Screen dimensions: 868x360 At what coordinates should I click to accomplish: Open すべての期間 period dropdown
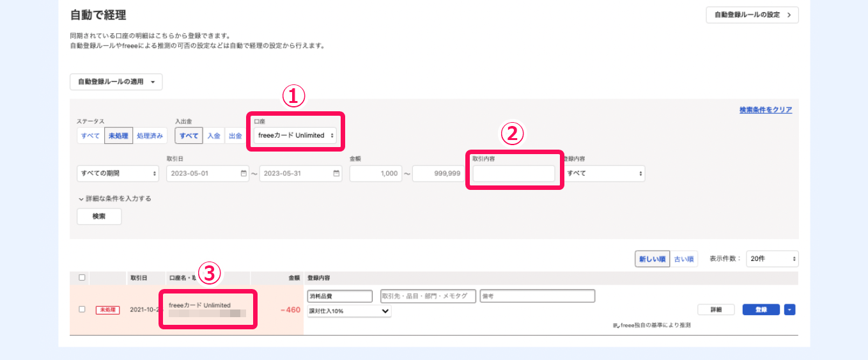pos(118,173)
